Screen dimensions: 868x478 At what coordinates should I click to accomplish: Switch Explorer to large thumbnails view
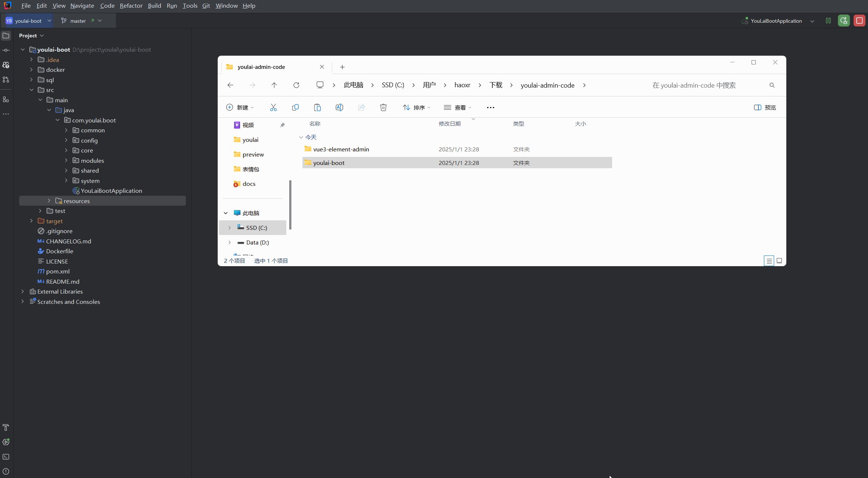(x=779, y=261)
